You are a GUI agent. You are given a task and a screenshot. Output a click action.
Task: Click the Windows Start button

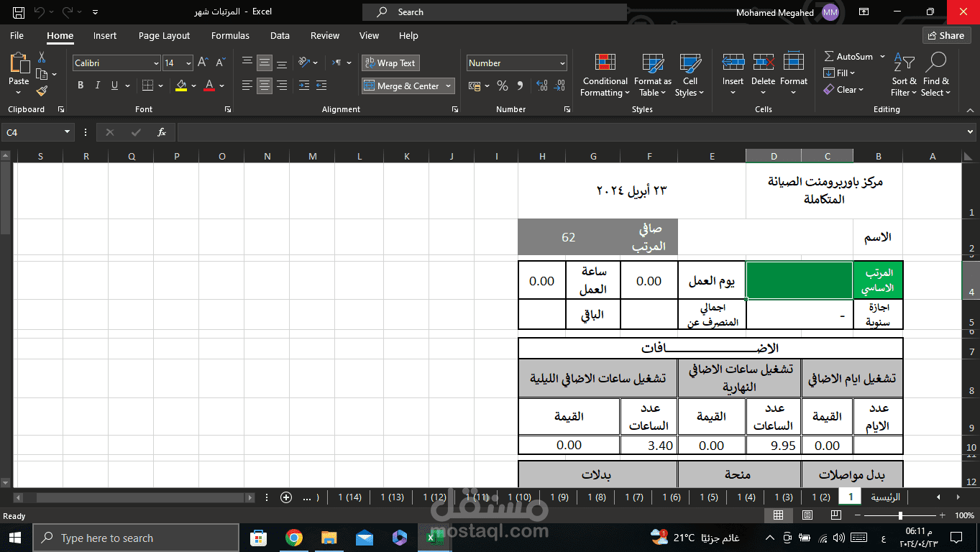pos(14,538)
